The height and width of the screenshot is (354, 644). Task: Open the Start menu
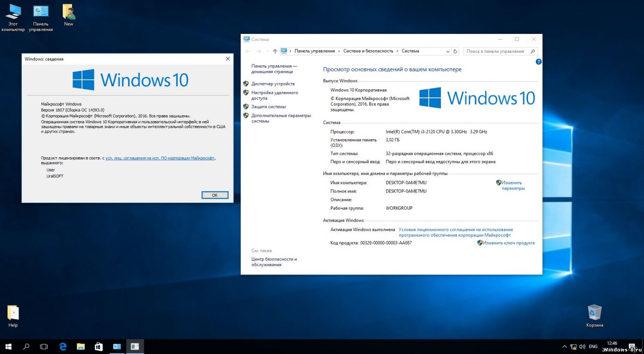pos(8,346)
